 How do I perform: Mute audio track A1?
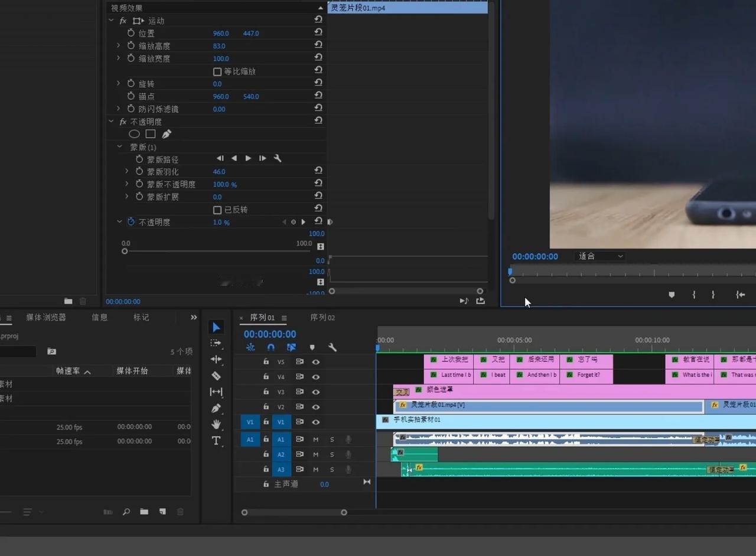(x=316, y=439)
